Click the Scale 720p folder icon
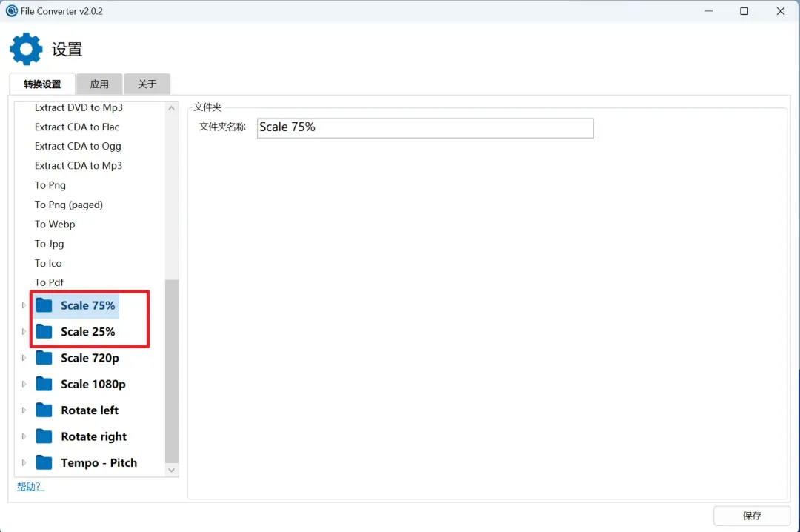 pyautogui.click(x=44, y=358)
